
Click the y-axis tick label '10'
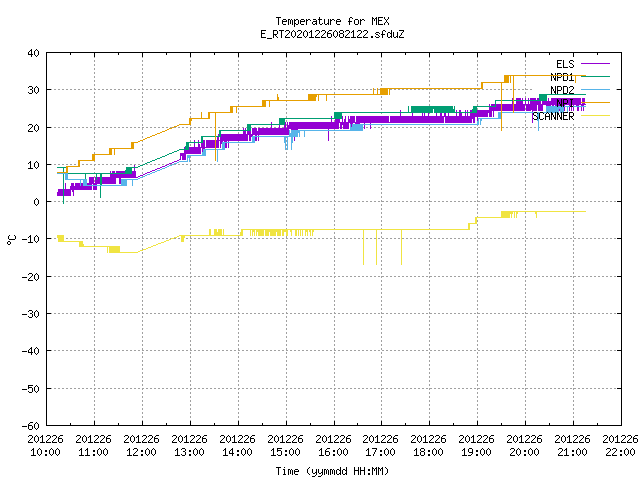(x=33, y=165)
